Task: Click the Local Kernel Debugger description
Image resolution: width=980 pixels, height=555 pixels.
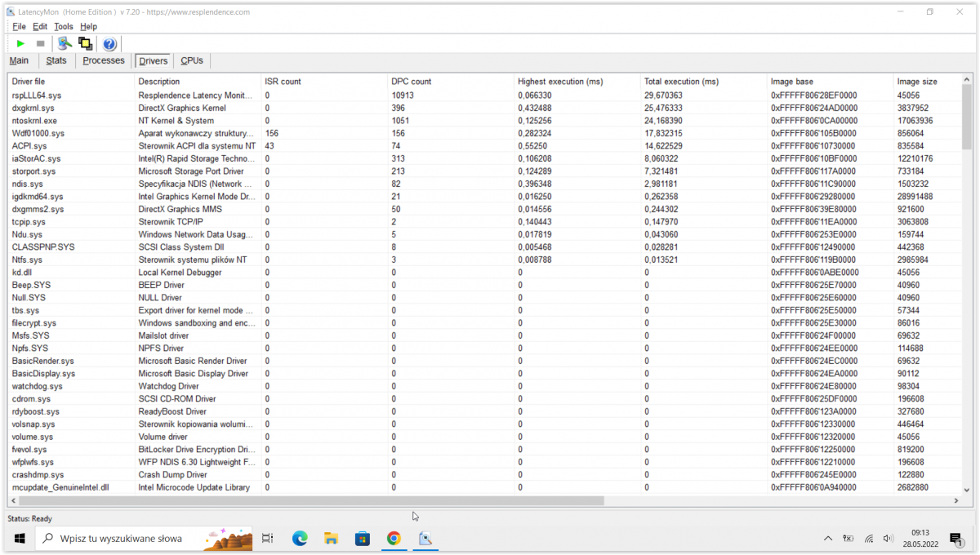Action: coord(180,273)
